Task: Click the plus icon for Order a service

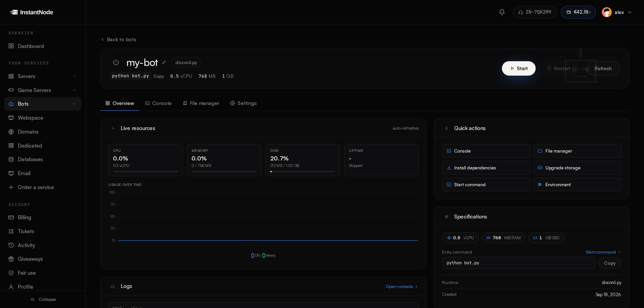Action: click(11, 187)
